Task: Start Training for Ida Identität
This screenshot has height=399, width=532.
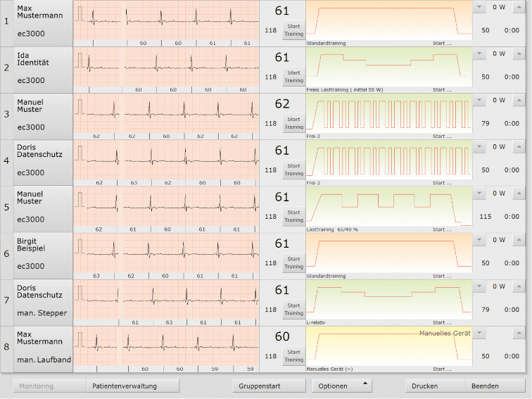Action: (x=293, y=76)
